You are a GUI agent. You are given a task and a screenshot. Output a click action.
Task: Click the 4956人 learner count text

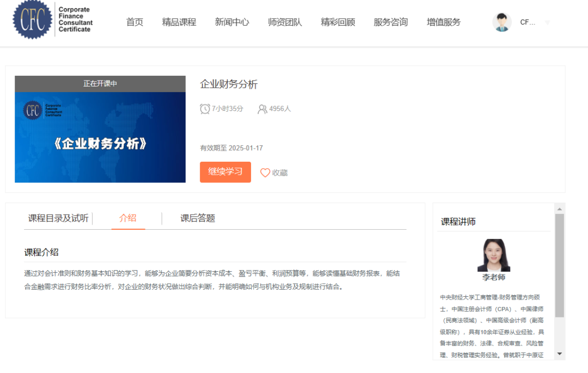pos(280,109)
